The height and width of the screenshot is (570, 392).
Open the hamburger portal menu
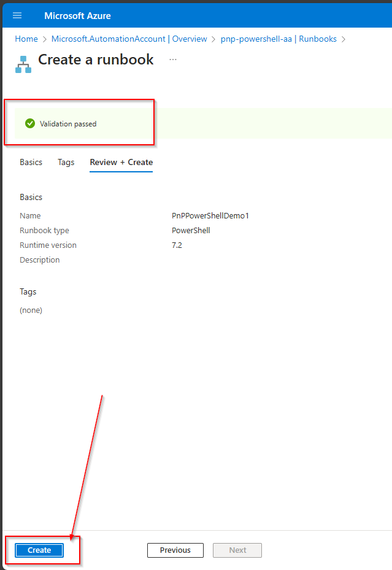pos(17,15)
